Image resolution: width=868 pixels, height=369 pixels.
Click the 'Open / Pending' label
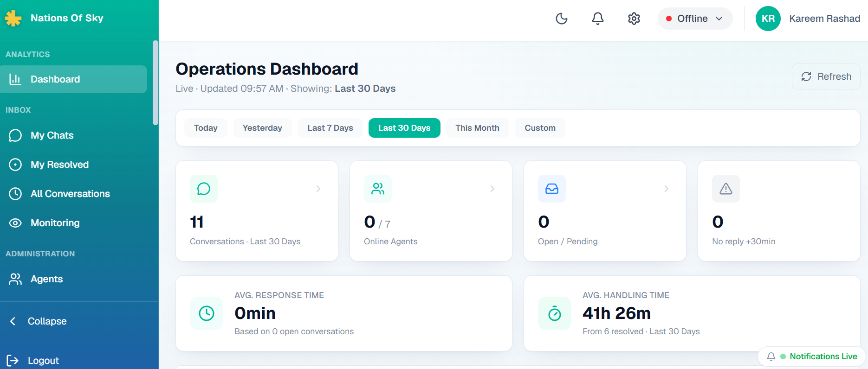568,242
